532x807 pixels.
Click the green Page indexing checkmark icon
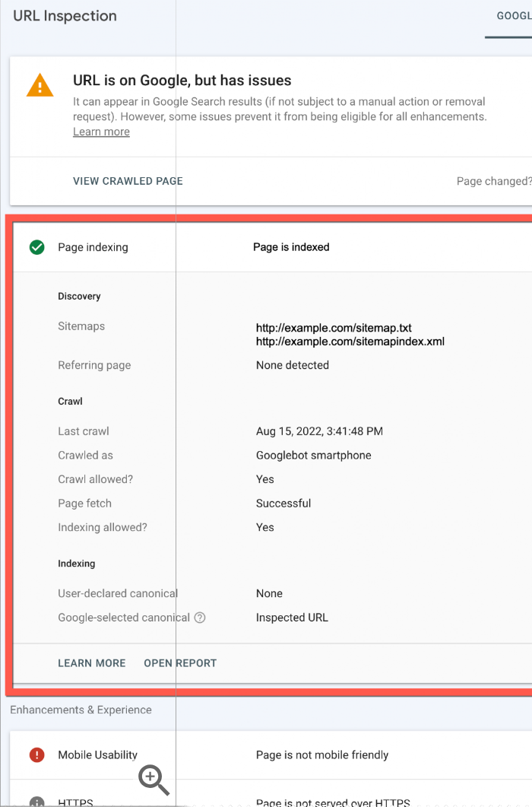37,247
